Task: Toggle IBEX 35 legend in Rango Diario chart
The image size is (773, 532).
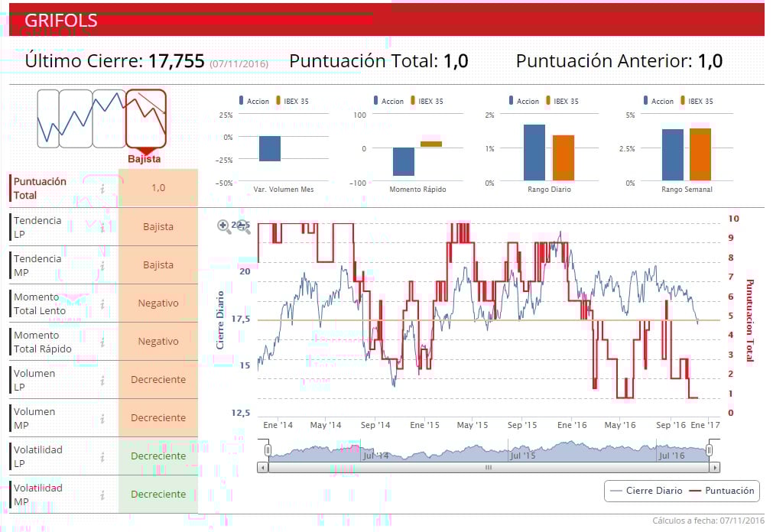Action: click(562, 101)
